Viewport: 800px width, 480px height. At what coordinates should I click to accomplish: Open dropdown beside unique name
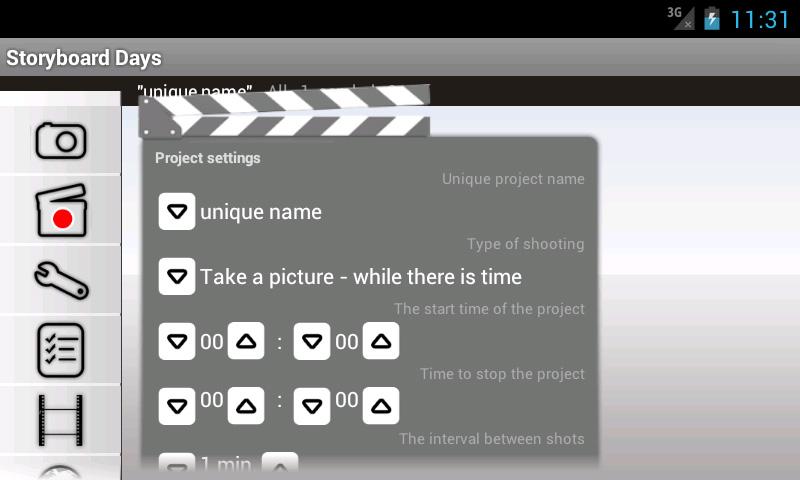pyautogui.click(x=177, y=211)
